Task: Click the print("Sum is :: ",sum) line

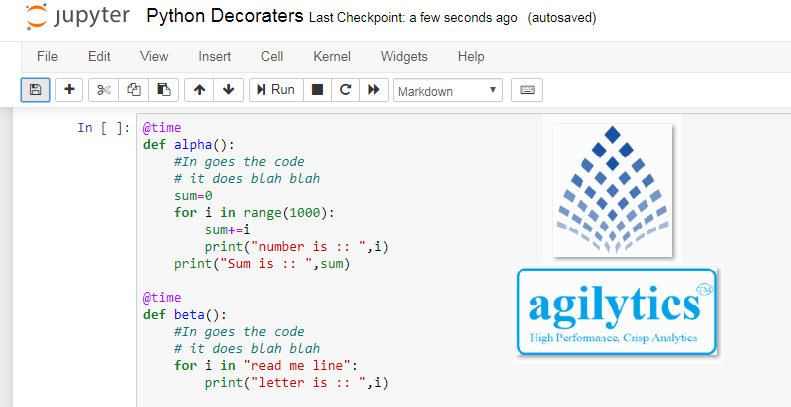Action: click(262, 264)
